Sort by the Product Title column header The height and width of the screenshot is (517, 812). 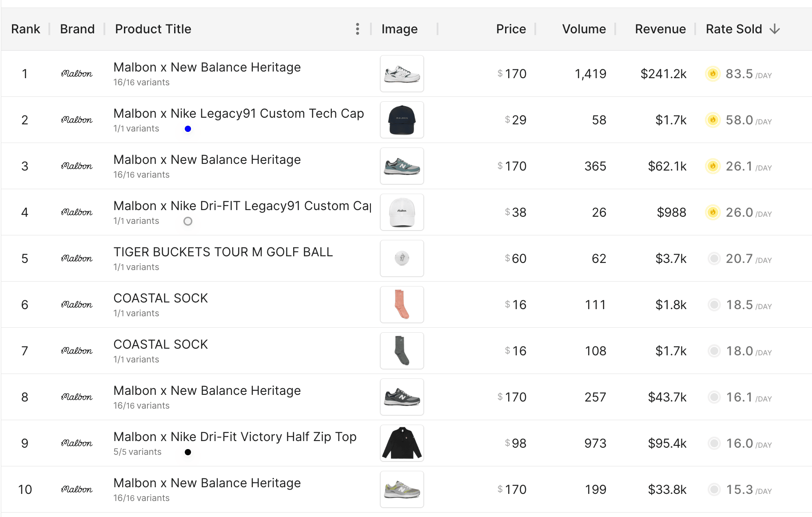click(x=153, y=29)
